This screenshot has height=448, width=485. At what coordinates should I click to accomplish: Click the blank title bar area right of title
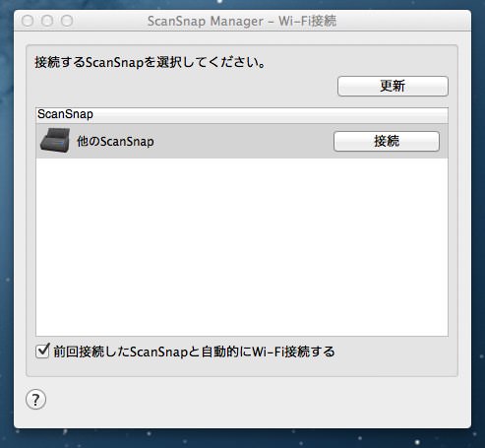403,21
